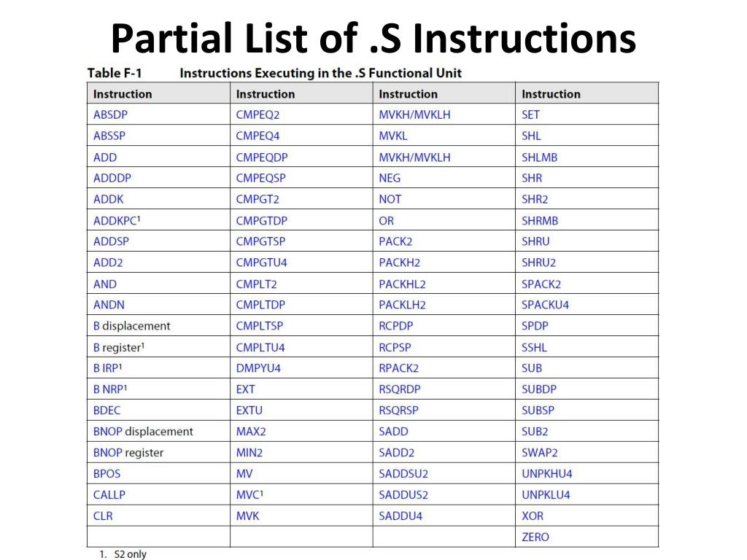This screenshot has width=747, height=560.
Task: Click the CMPEQ4 instruction link
Action: click(x=258, y=136)
